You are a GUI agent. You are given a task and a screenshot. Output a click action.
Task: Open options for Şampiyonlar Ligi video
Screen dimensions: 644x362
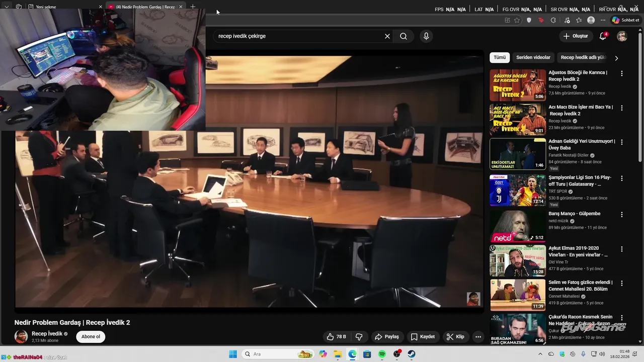click(x=622, y=178)
